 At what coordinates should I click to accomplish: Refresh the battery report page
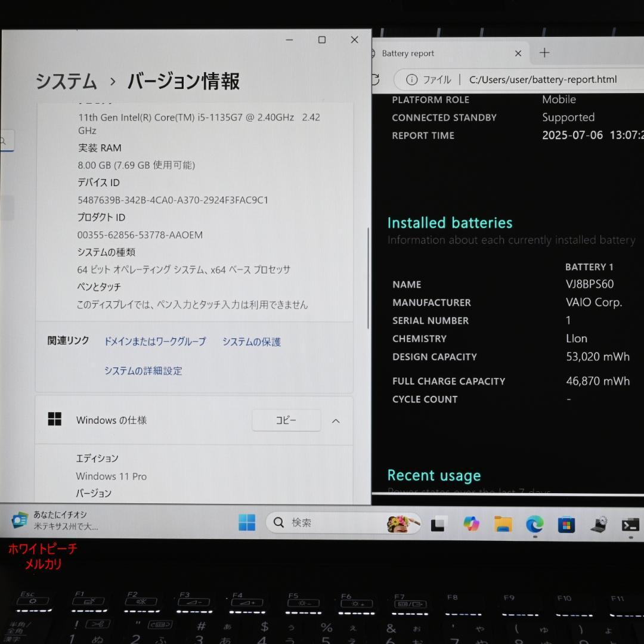click(x=374, y=79)
